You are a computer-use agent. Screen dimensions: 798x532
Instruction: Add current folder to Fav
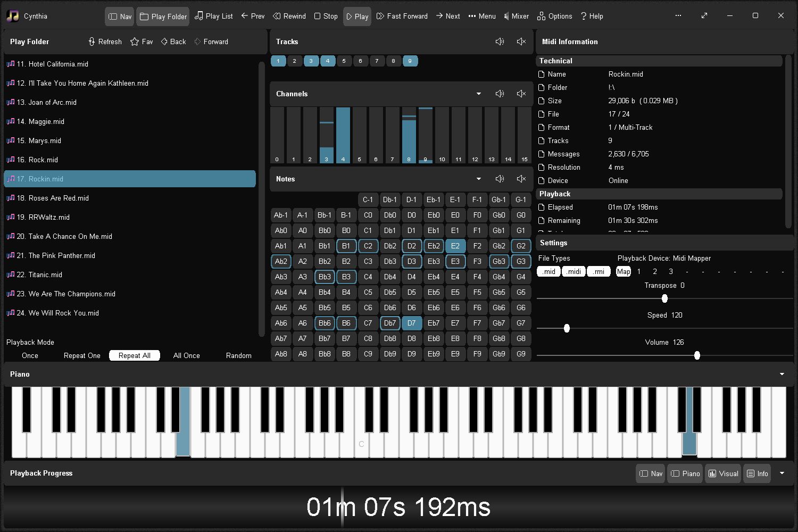coord(142,41)
